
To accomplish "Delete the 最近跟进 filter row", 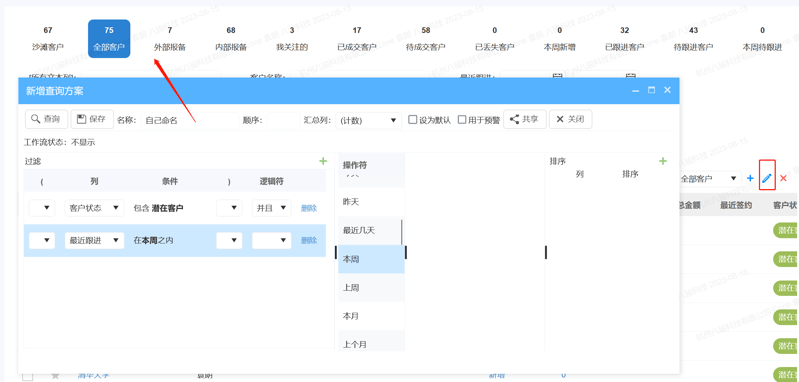I will pos(309,240).
